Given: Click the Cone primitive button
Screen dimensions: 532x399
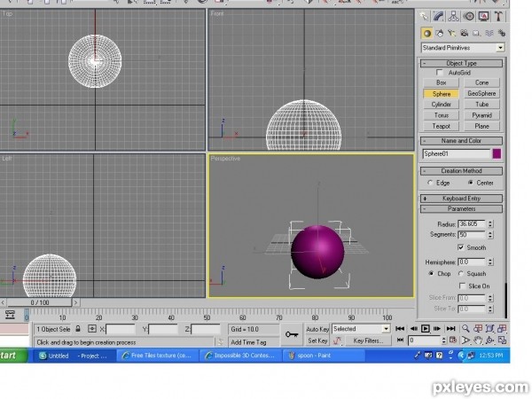Looking at the screenshot, I should (x=481, y=82).
